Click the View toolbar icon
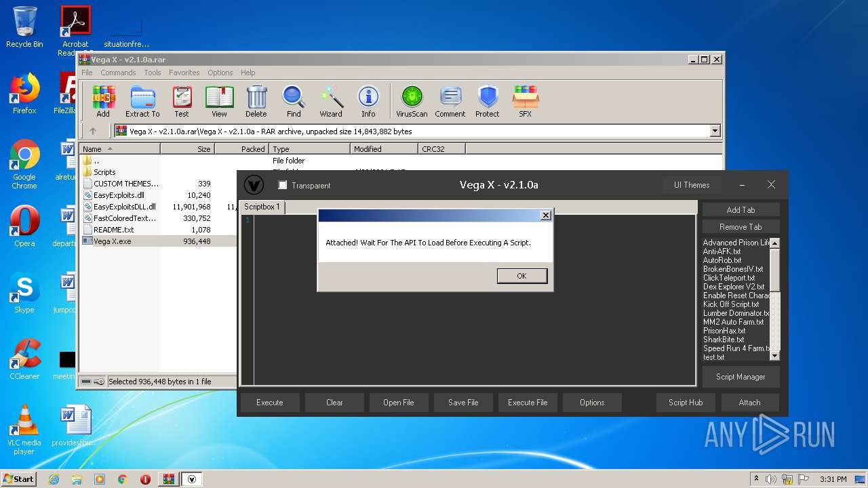This screenshot has width=868, height=488. (219, 101)
